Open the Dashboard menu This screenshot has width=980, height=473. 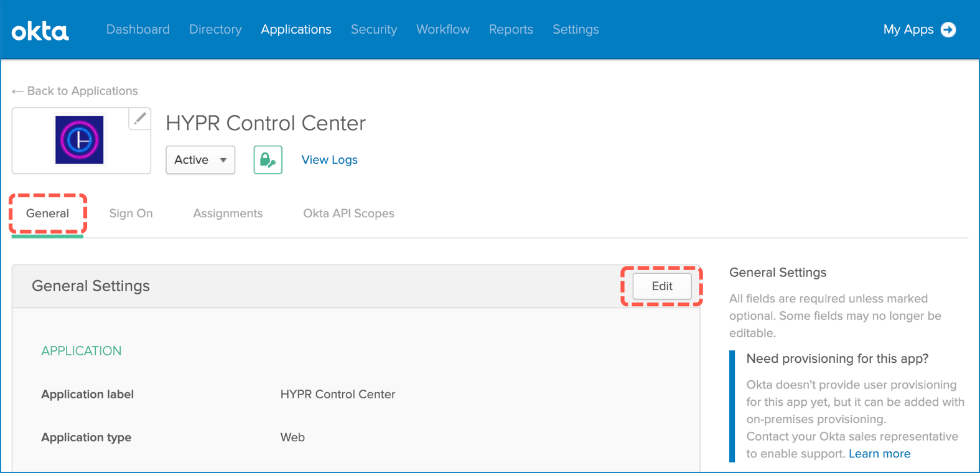(x=138, y=29)
